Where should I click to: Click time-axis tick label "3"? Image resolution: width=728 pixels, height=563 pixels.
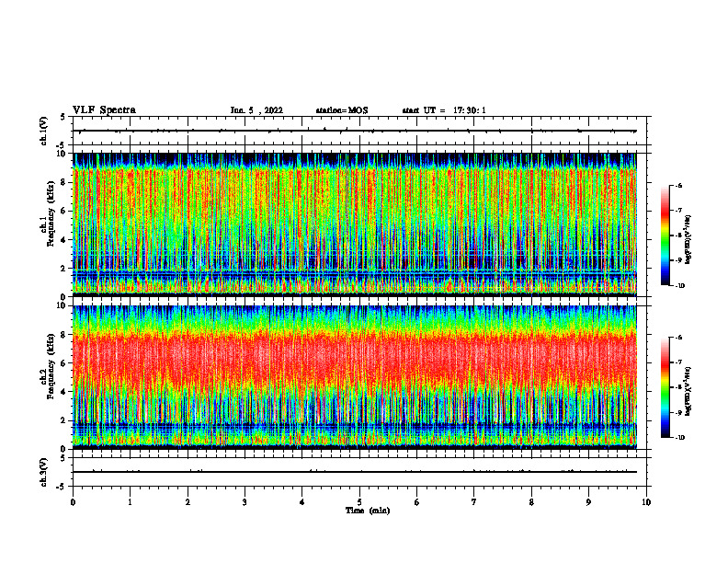pos(245,502)
